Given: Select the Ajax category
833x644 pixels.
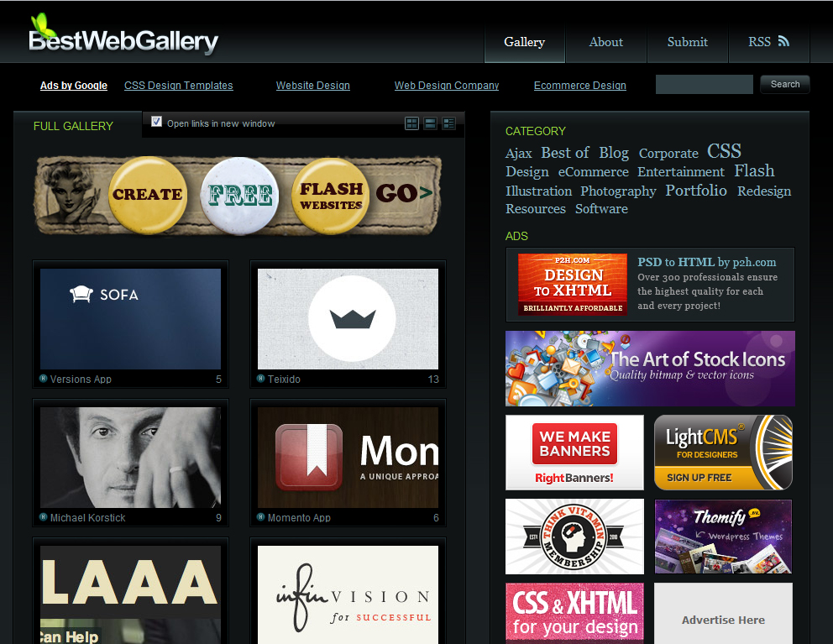Looking at the screenshot, I should 518,154.
